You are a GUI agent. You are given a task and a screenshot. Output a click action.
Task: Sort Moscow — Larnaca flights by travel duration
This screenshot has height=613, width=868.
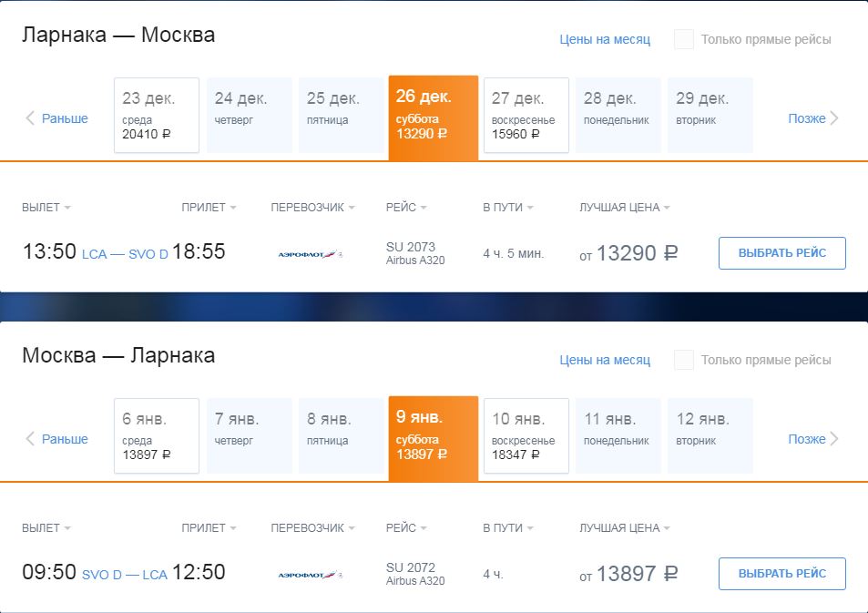pos(507,528)
